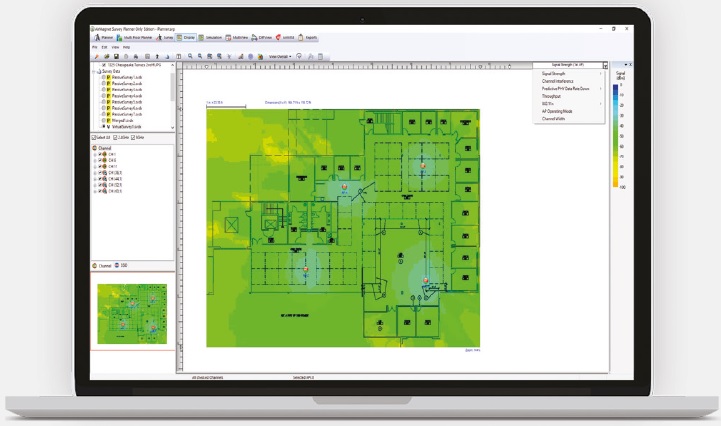Toggle the 2.4GHz band checkbox
The height and width of the screenshot is (426, 721).
[114, 136]
